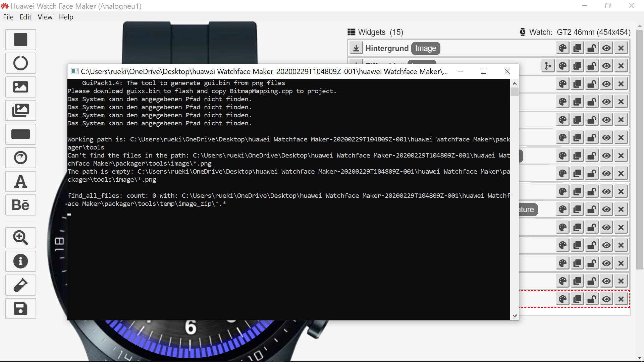
Task: Delete the Hintergrund widget
Action: [x=621, y=48]
